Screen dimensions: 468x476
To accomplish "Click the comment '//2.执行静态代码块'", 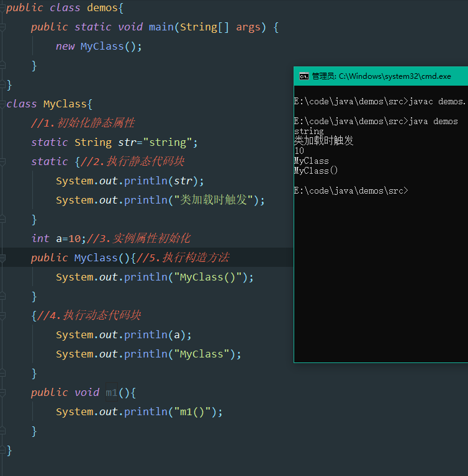I will point(132,162).
